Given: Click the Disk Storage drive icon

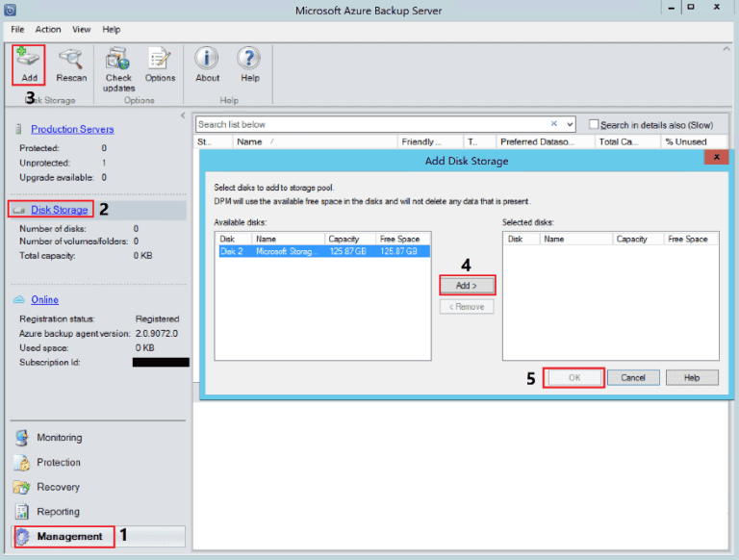Looking at the screenshot, I should [19, 210].
